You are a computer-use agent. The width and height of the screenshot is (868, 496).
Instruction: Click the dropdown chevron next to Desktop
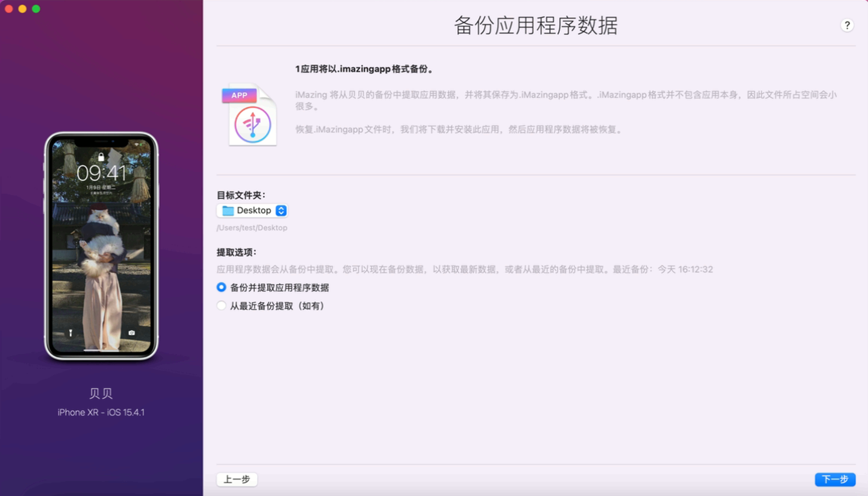281,210
